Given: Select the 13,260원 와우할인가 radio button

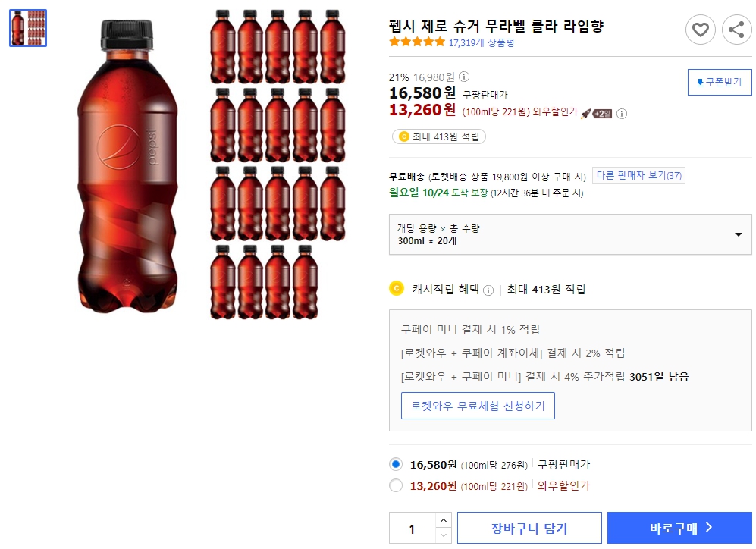Looking at the screenshot, I should click(395, 486).
